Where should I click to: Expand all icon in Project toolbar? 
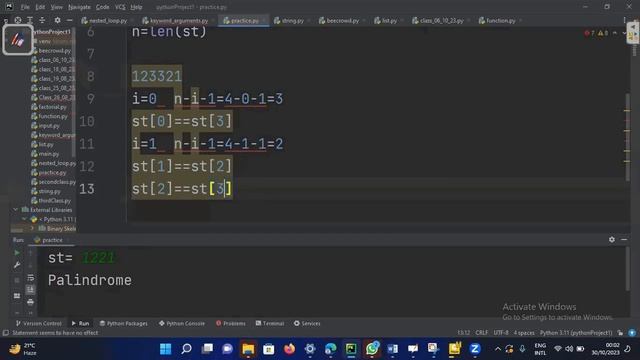pos(30,20)
